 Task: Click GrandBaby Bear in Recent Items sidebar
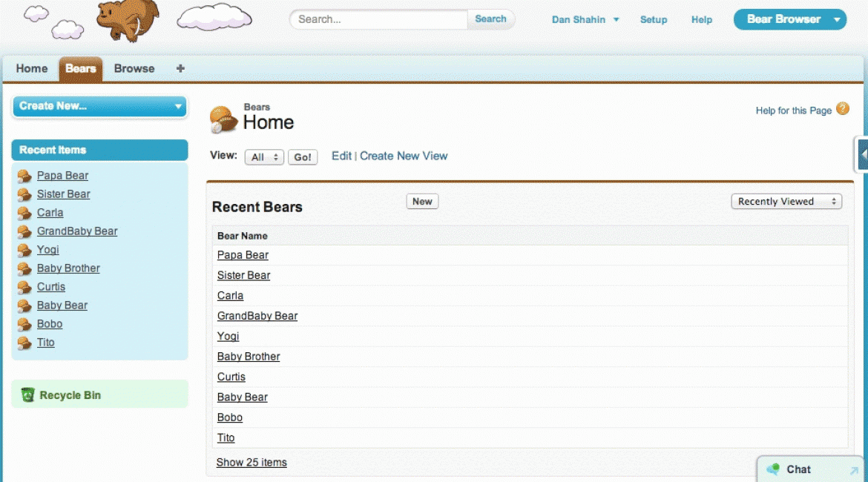pos(77,231)
